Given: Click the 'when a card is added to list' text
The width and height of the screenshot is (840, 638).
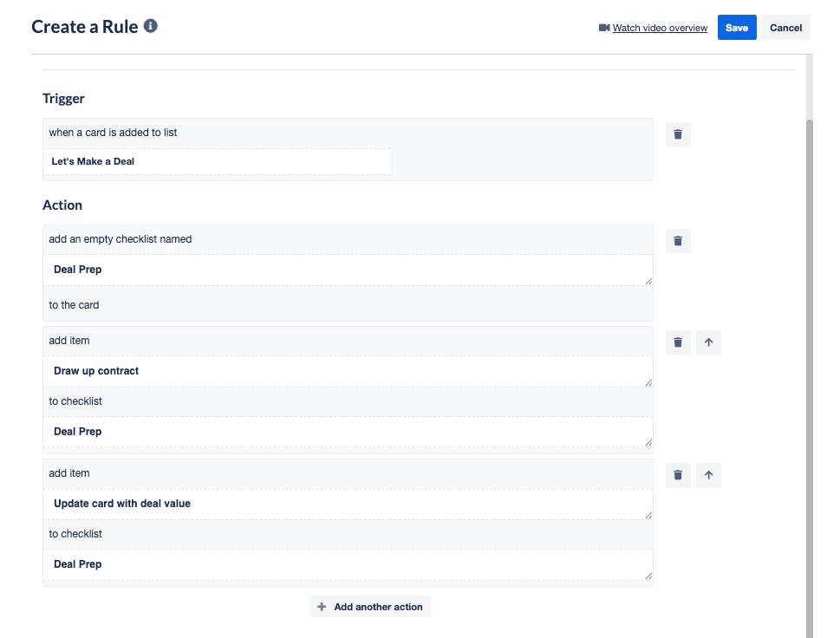Looking at the screenshot, I should click(x=113, y=133).
